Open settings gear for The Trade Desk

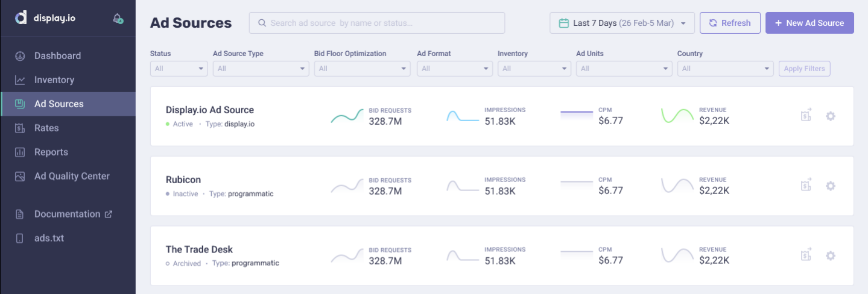coord(830,256)
